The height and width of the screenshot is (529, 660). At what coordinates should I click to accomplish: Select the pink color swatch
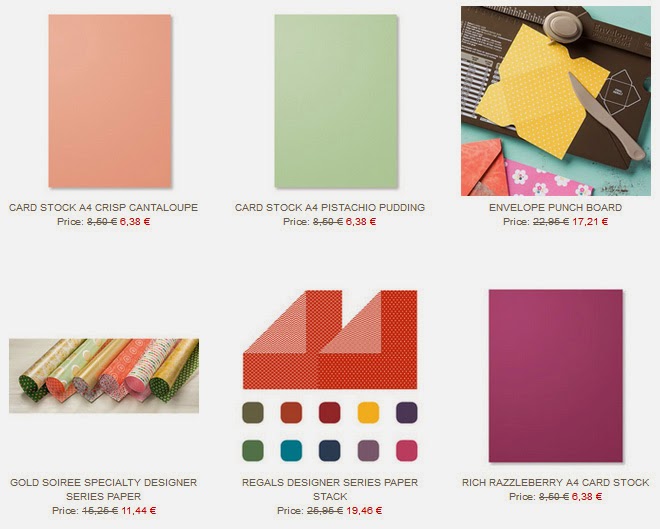coord(407,450)
